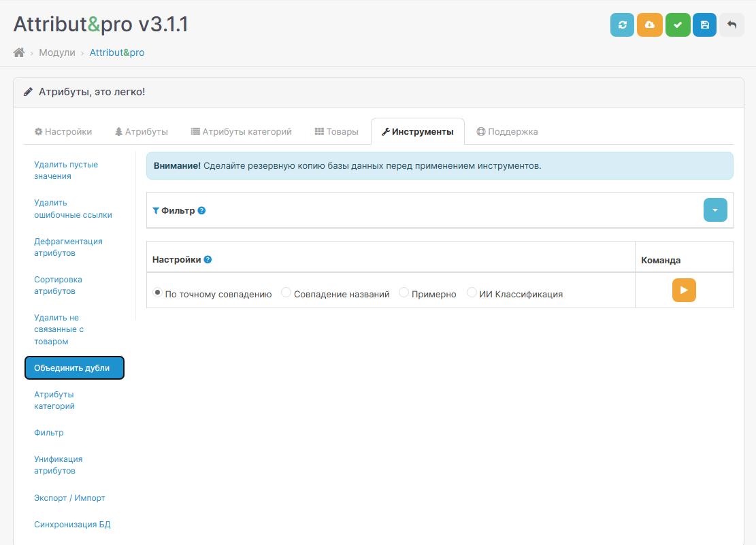Open Синхронизация БД tool
Viewport: 756px width, 545px height.
tap(74, 525)
